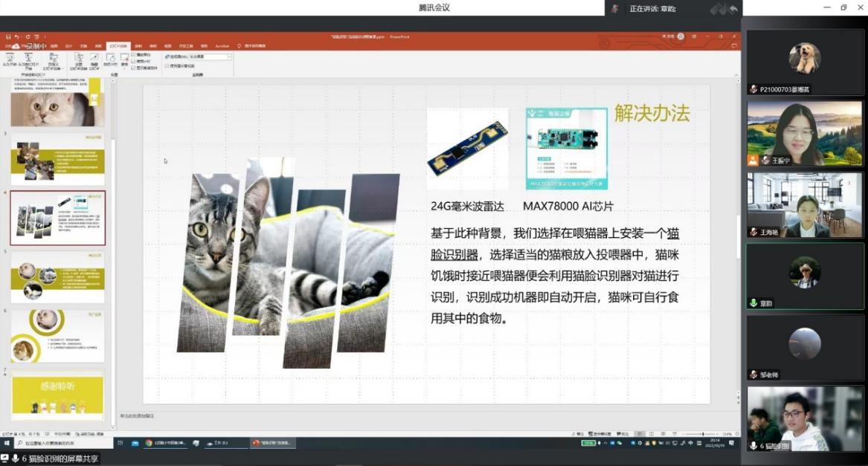Viewport: 868px width, 466px height.
Task: Open the Acrobat ribbon tab
Action: coord(222,46)
